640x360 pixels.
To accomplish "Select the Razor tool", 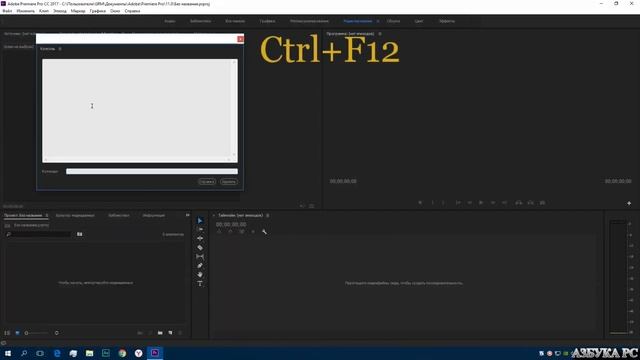I will 200,247.
